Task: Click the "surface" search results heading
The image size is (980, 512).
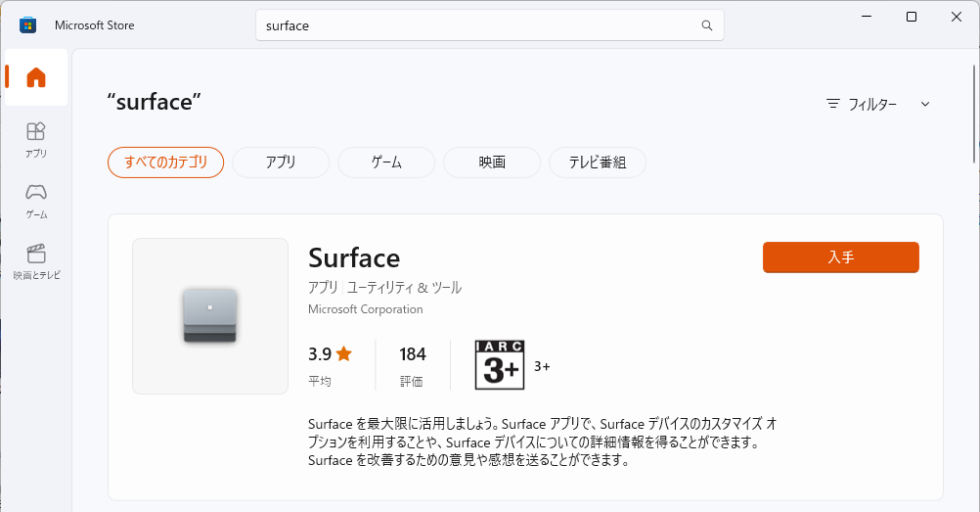Action: (154, 102)
